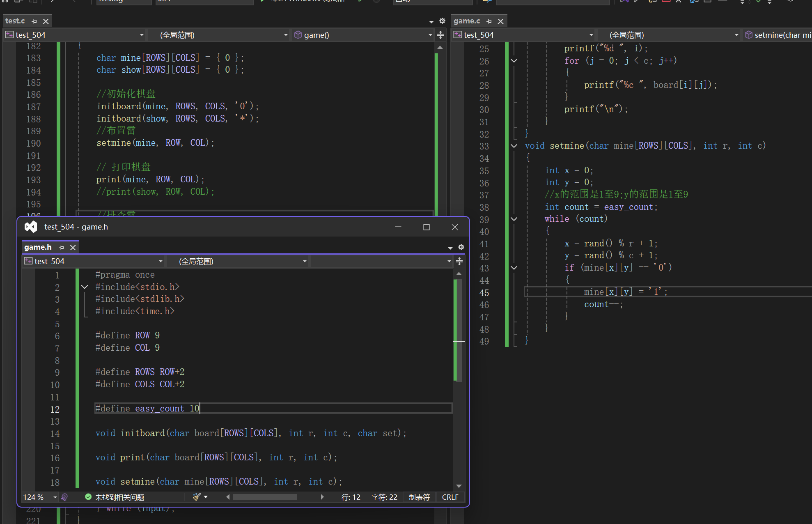The width and height of the screenshot is (812, 524).
Task: Click the horizontal scrollbar in game.h editor
Action: pyautogui.click(x=265, y=497)
